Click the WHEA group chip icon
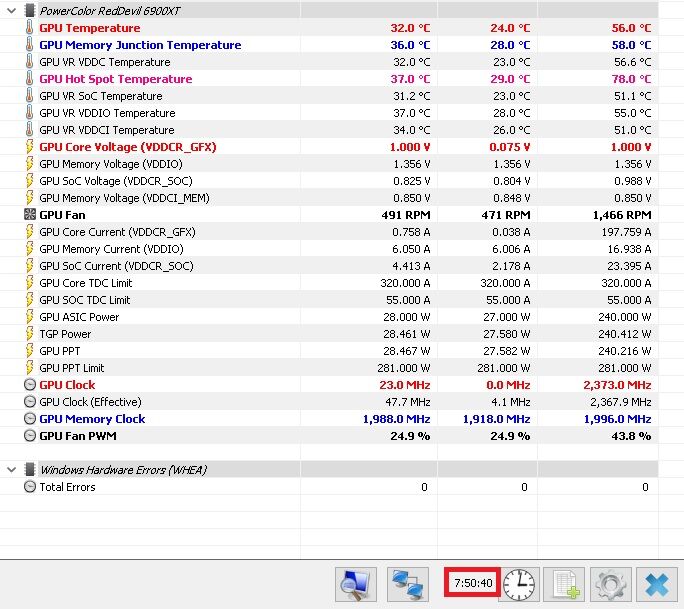 [30, 470]
